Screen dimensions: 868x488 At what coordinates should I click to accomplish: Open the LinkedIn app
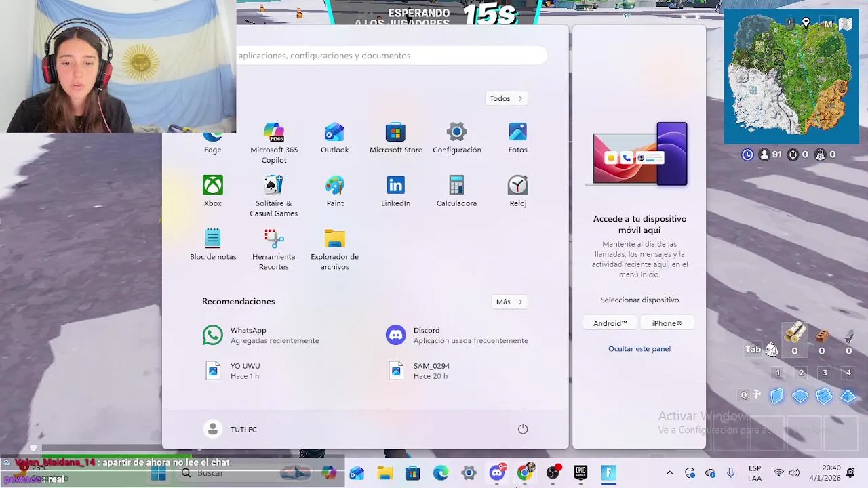click(395, 191)
